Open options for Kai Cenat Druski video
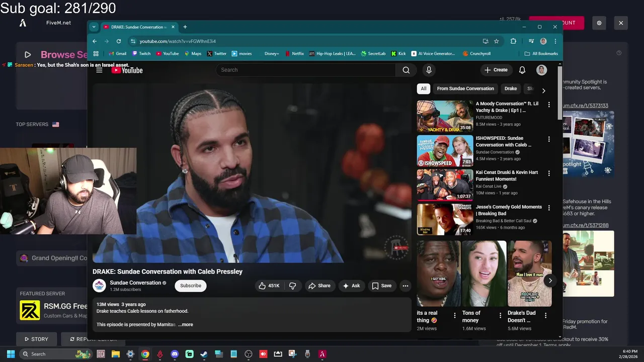Image resolution: width=644 pixels, height=362 pixels. coord(549,173)
